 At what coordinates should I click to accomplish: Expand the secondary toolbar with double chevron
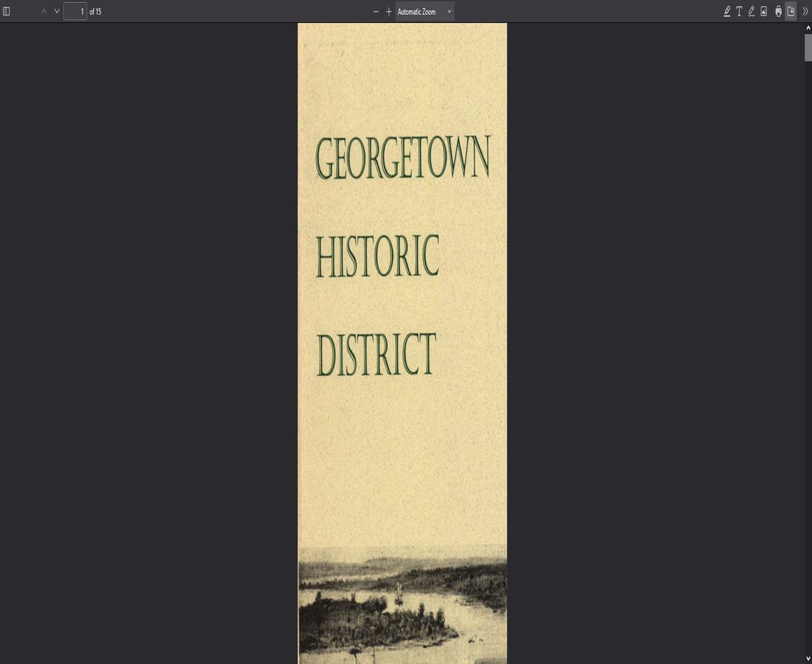[805, 11]
